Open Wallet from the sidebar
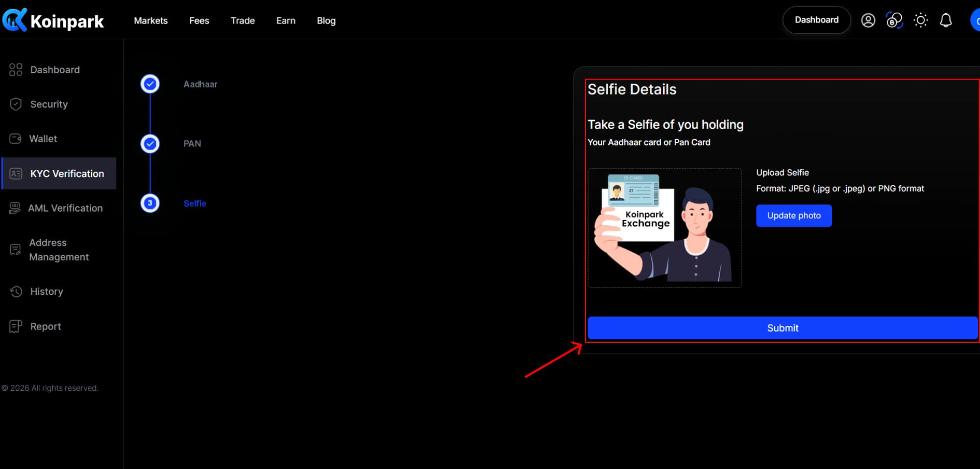The width and height of the screenshot is (980, 469). [43, 138]
